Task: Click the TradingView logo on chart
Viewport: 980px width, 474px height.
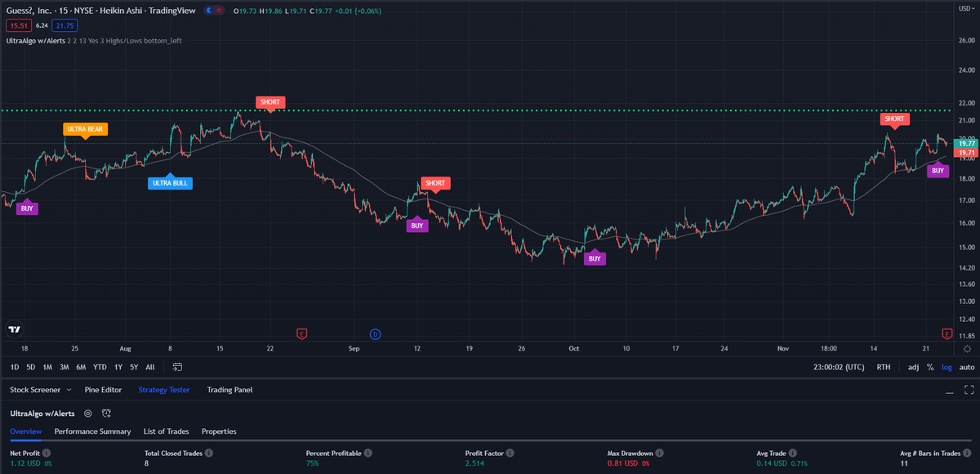Action: click(14, 329)
